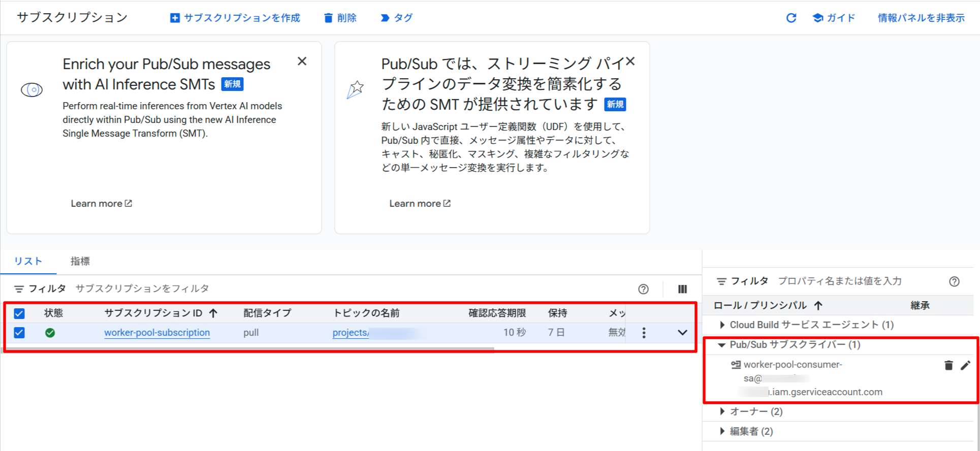Click the 配信タイプ column header
Screen dimensions: 980x451
[x=267, y=313]
